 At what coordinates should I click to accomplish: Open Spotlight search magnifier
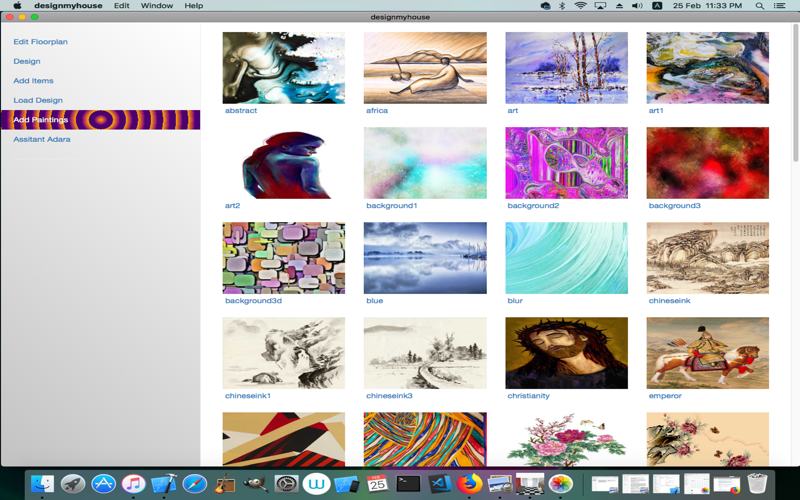[760, 6]
